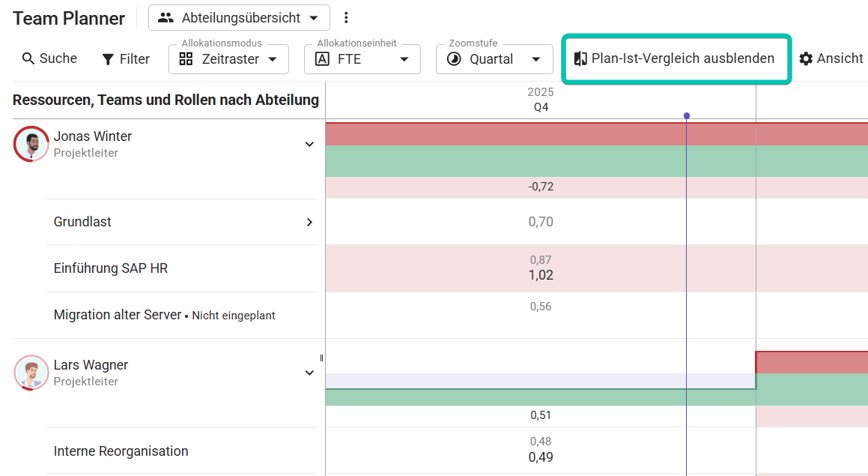This screenshot has width=868, height=476.
Task: Open the Allokationsmodus Zeitraster dropdown
Action: pos(228,59)
